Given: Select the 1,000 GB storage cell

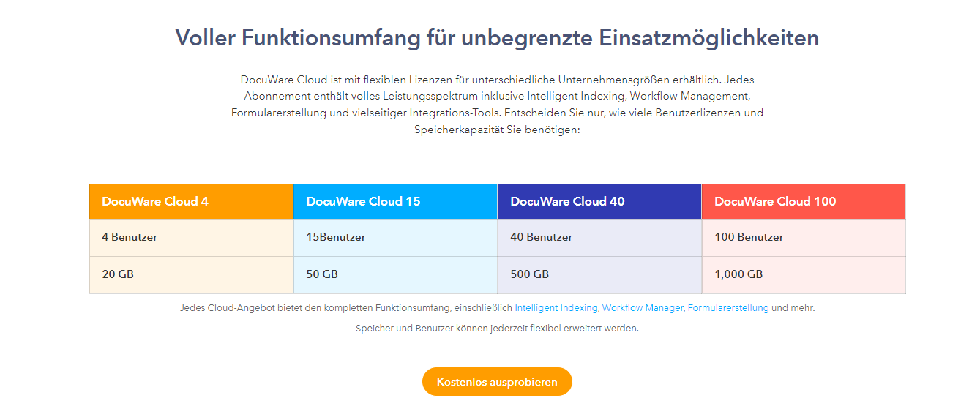Looking at the screenshot, I should (803, 274).
